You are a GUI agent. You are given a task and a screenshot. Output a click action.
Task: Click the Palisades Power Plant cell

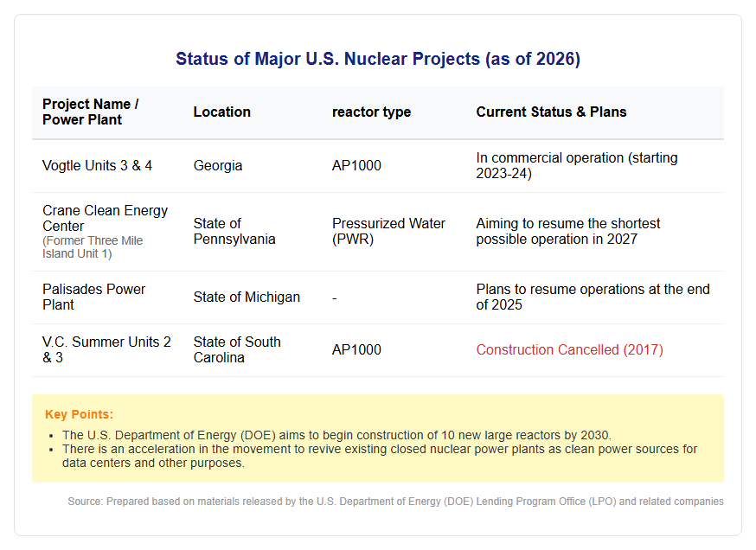93,297
